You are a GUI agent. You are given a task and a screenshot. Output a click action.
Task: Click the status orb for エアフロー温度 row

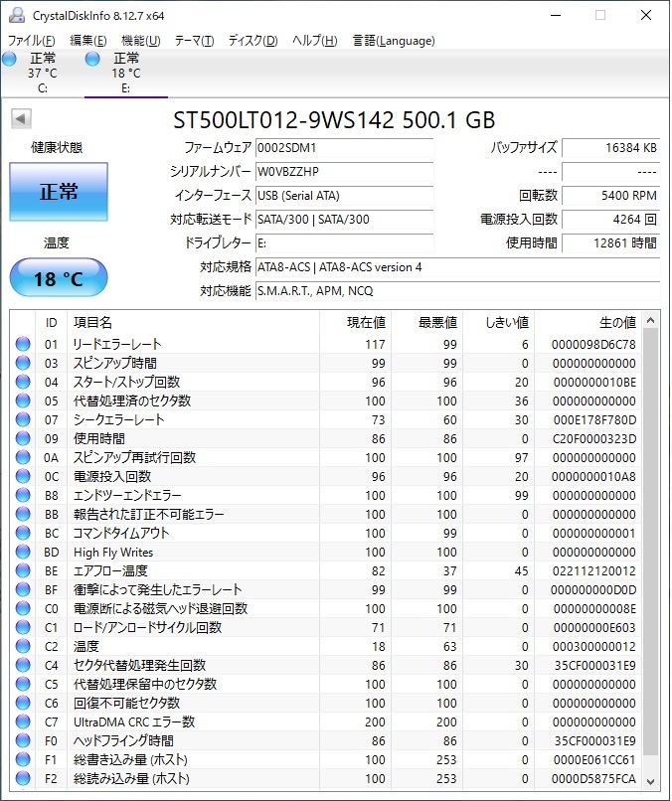pyautogui.click(x=23, y=570)
